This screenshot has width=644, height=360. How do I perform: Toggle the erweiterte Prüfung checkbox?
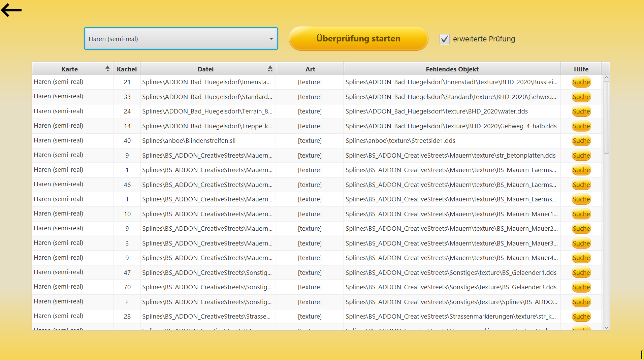coord(444,39)
